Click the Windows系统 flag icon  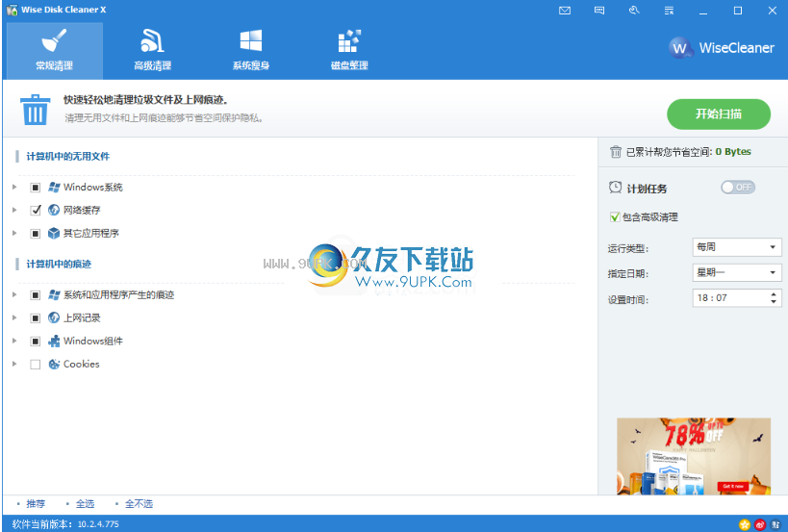pos(54,188)
